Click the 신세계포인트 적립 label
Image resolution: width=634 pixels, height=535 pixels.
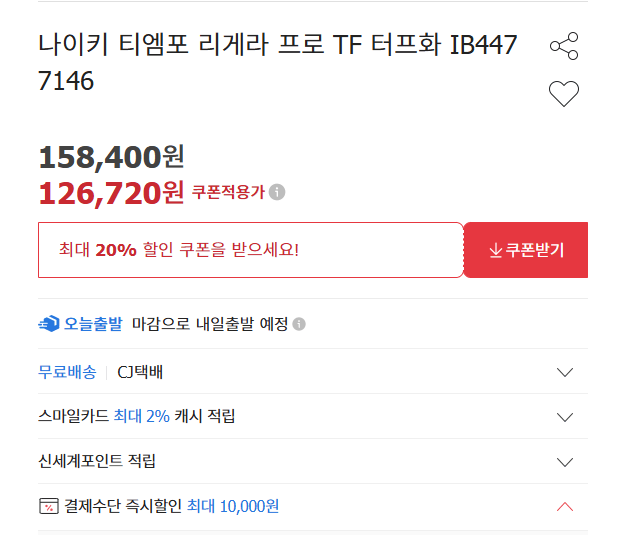[97, 462]
